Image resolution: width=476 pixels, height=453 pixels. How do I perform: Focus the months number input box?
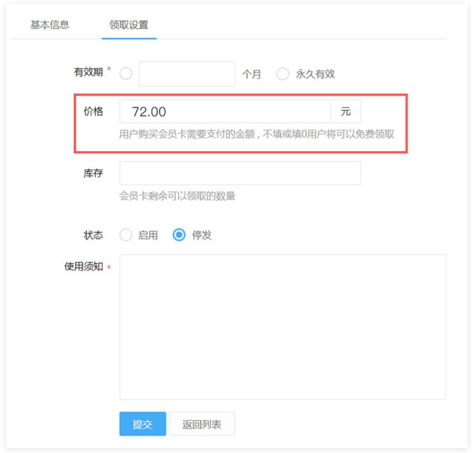(x=187, y=74)
